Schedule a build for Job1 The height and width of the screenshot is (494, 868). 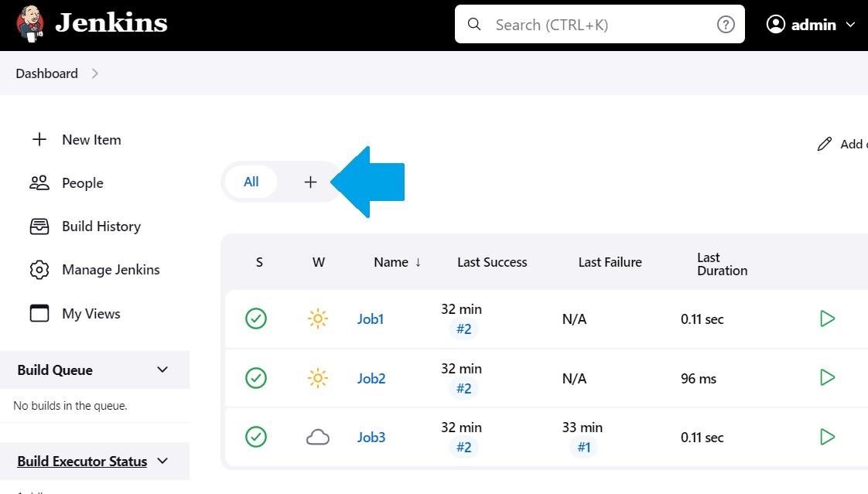(828, 319)
